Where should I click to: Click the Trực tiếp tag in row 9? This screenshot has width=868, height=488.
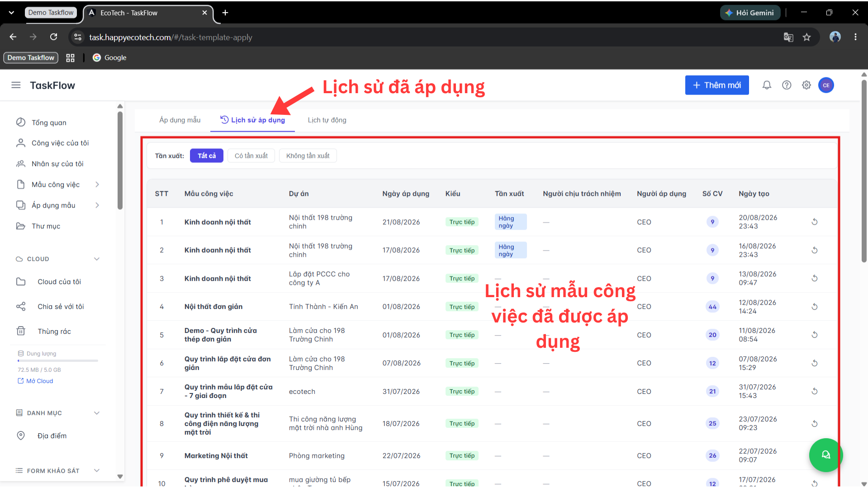pos(462,455)
